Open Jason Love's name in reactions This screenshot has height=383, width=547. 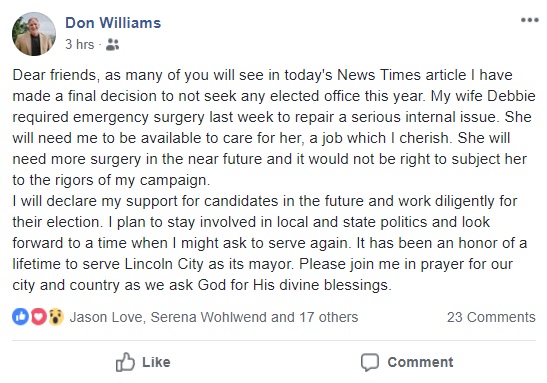(x=106, y=317)
